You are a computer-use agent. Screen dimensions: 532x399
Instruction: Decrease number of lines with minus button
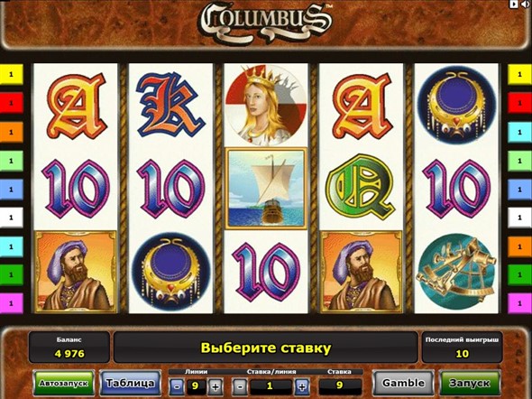coord(177,386)
